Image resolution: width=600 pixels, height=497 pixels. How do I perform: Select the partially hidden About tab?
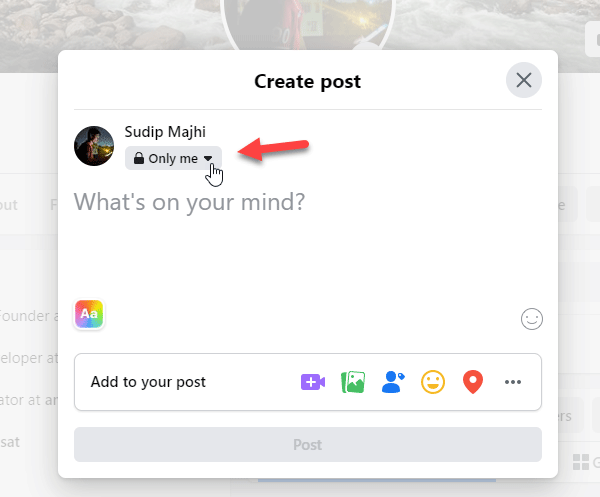click(8, 205)
